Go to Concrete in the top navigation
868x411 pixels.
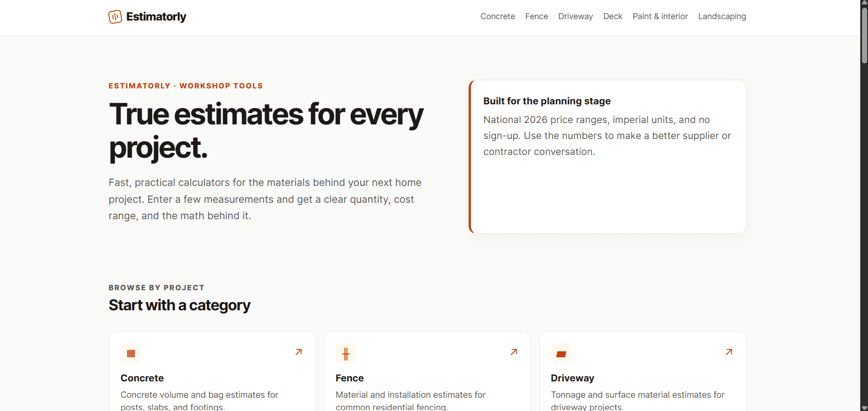[x=498, y=16]
